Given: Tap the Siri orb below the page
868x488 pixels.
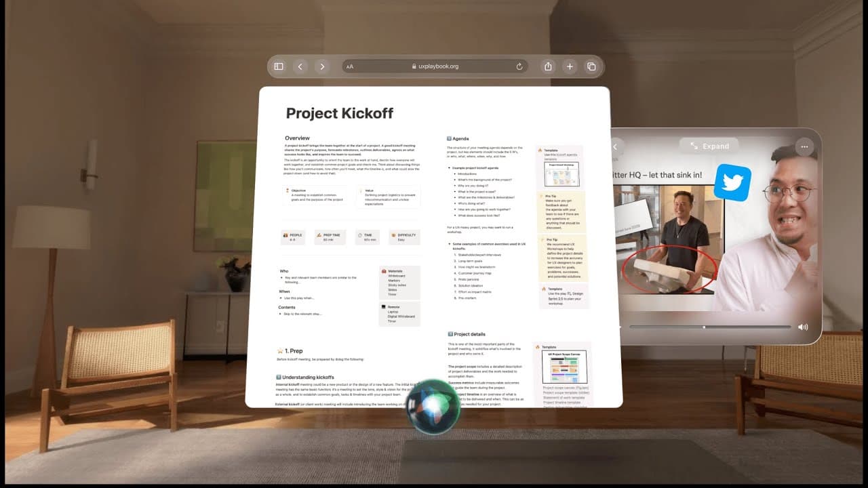Looking at the screenshot, I should (434, 407).
